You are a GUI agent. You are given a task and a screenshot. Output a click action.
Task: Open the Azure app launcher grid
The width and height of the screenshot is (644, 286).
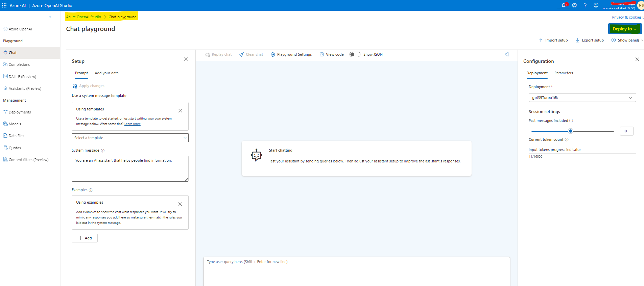coord(4,5)
